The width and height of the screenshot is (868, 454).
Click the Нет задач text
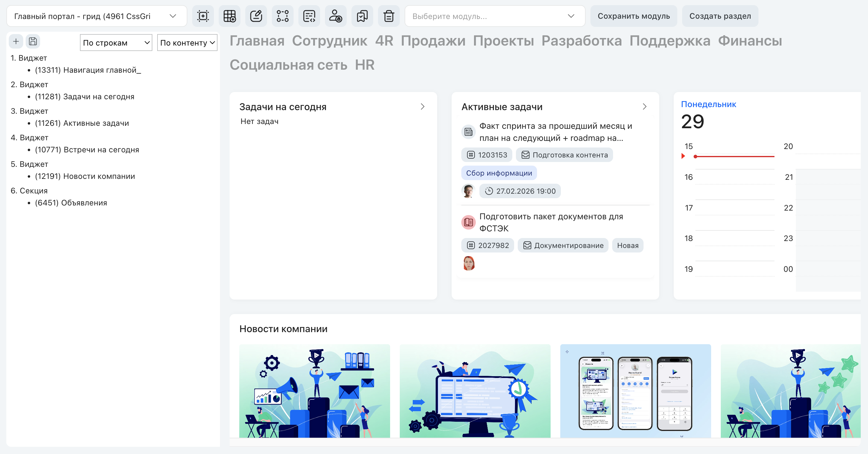coord(259,122)
